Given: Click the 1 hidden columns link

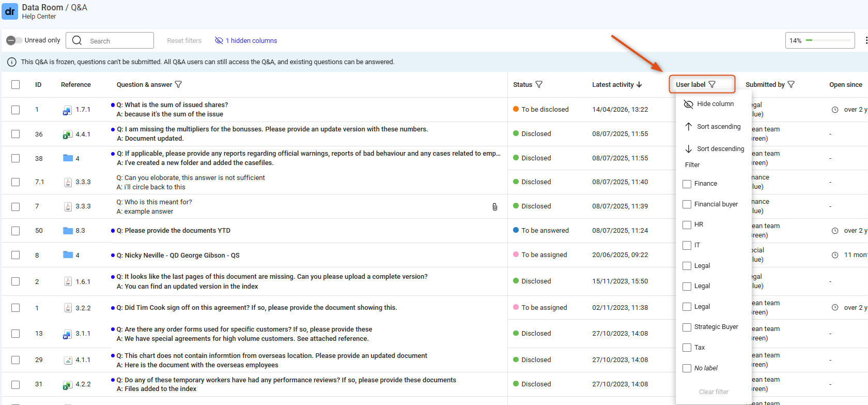Looking at the screenshot, I should pyautogui.click(x=246, y=40).
